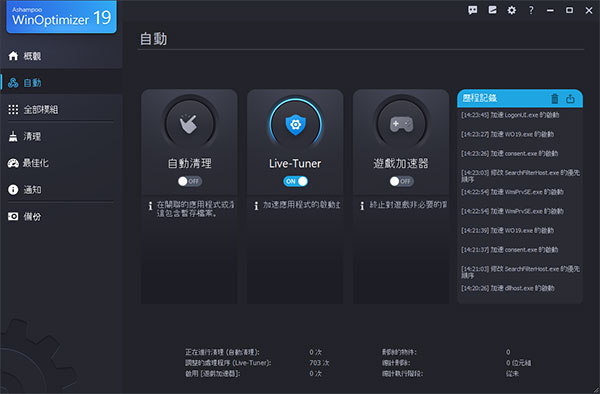Open the 概觀 overview page
Screen dimensions: 600x394
coord(61,56)
